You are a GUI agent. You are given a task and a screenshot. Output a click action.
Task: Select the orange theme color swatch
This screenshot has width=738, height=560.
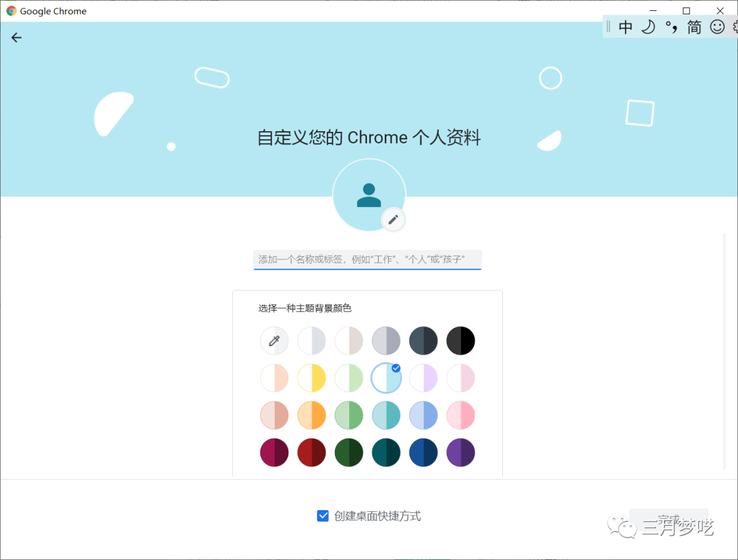[x=312, y=415]
